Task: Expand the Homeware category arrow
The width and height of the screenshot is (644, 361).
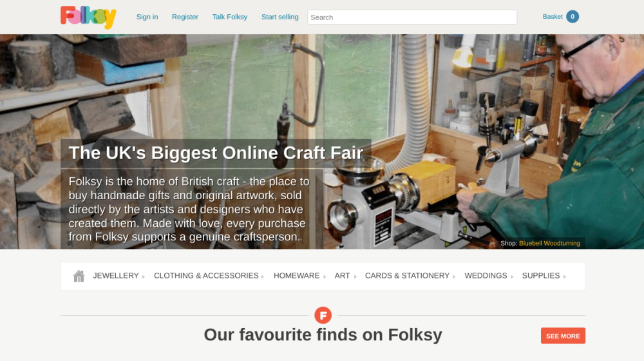Action: 325,277
